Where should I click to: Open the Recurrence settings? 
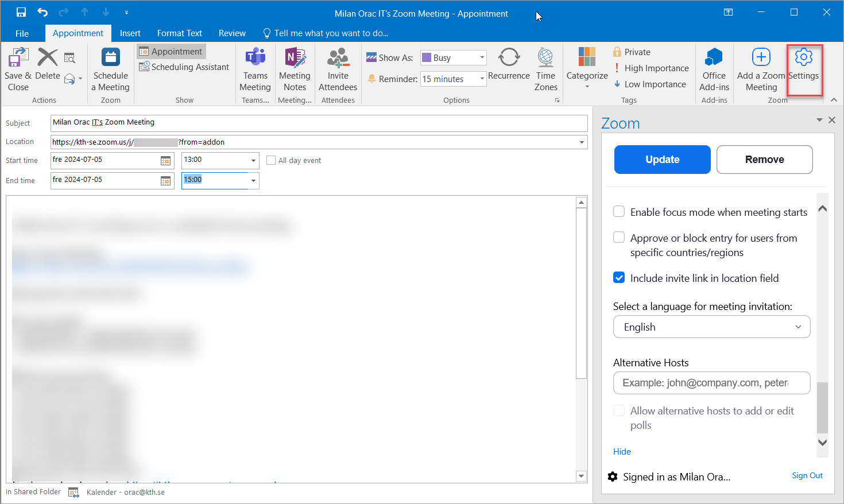click(509, 58)
